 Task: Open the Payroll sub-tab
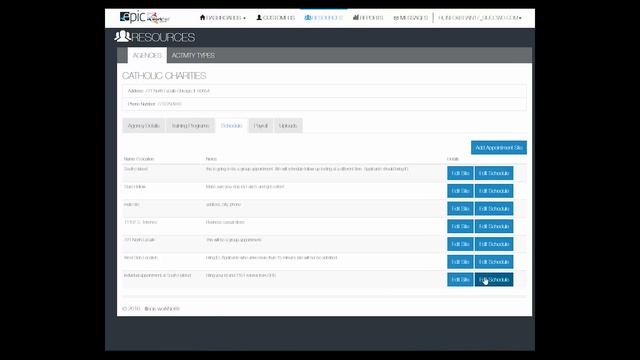coord(261,126)
